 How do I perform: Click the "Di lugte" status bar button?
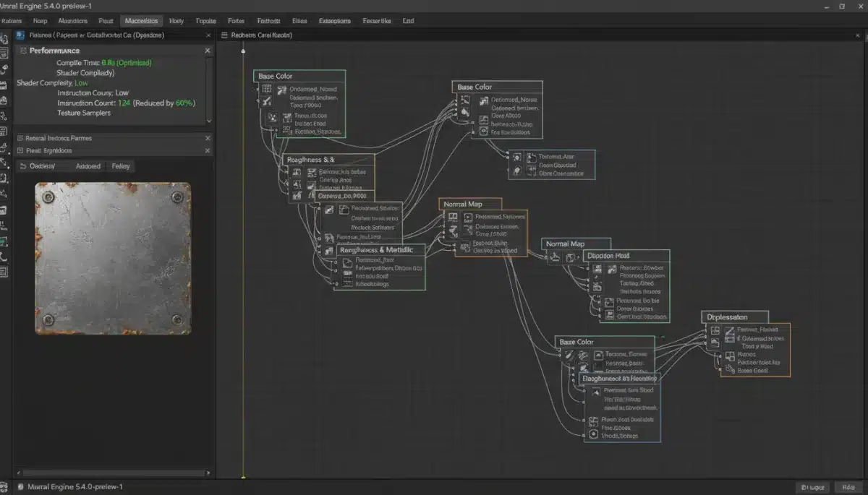tap(812, 488)
